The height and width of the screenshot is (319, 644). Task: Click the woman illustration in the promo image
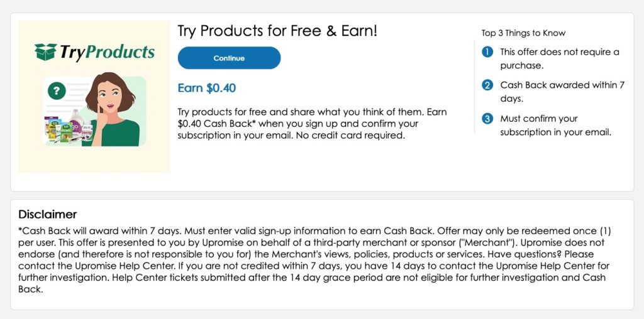click(111, 109)
